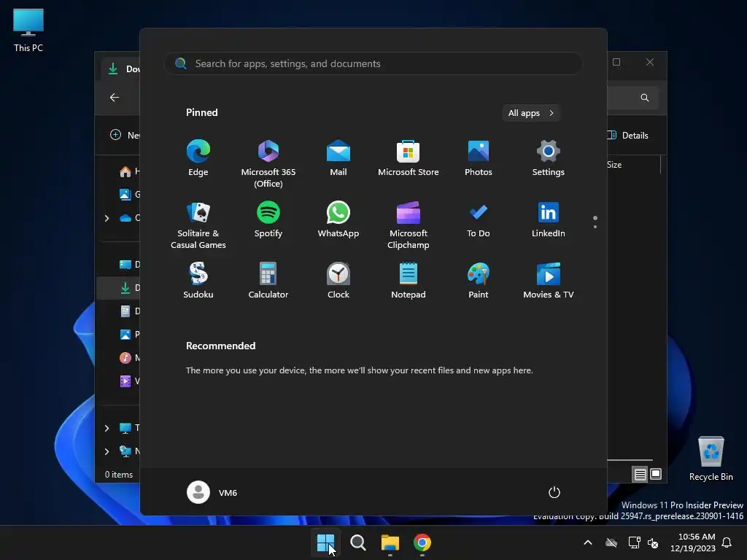Open the clock and date flyout
The width and height of the screenshot is (747, 560).
(693, 542)
